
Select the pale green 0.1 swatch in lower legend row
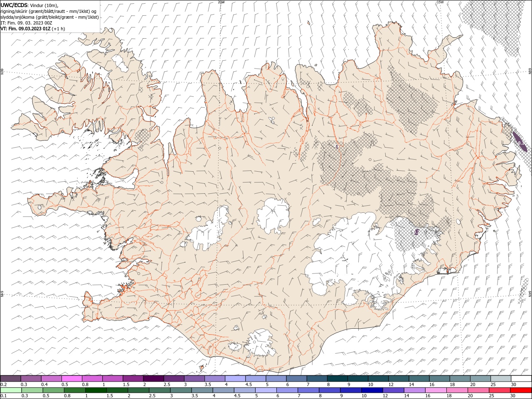pos(11,390)
